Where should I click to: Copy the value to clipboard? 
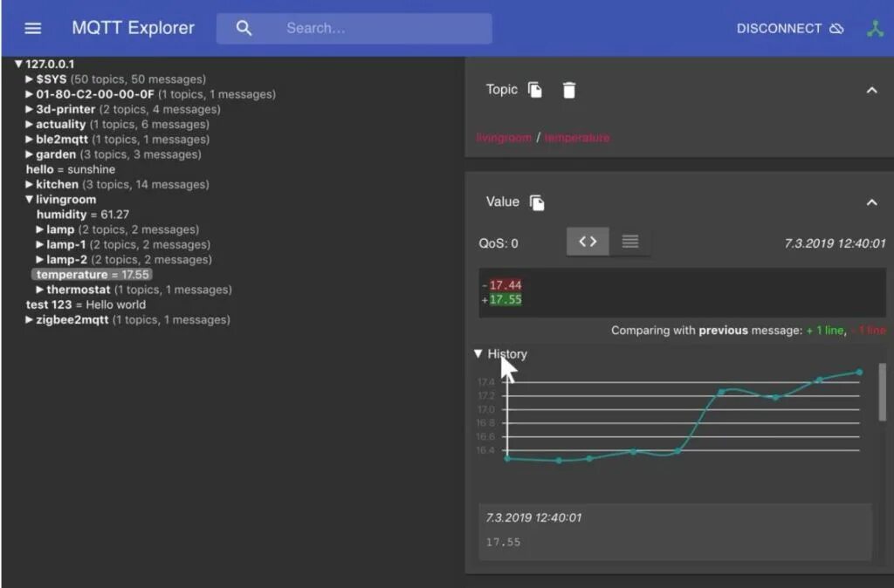(537, 202)
